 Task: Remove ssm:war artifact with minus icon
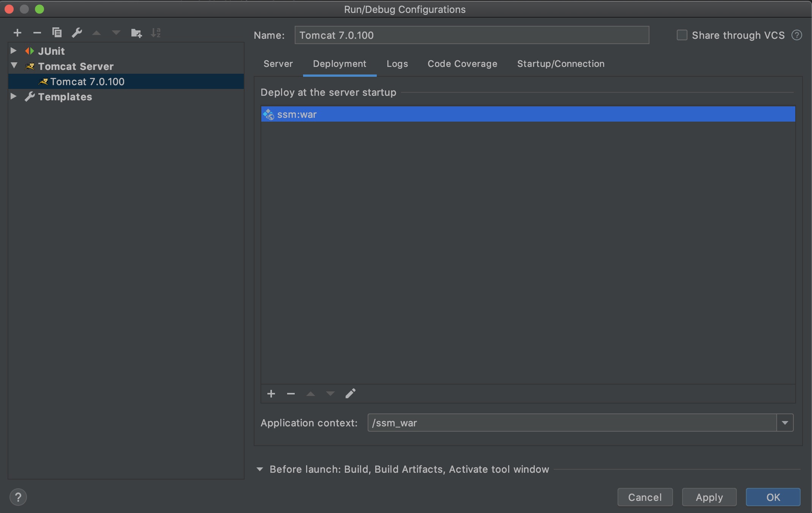pyautogui.click(x=291, y=394)
